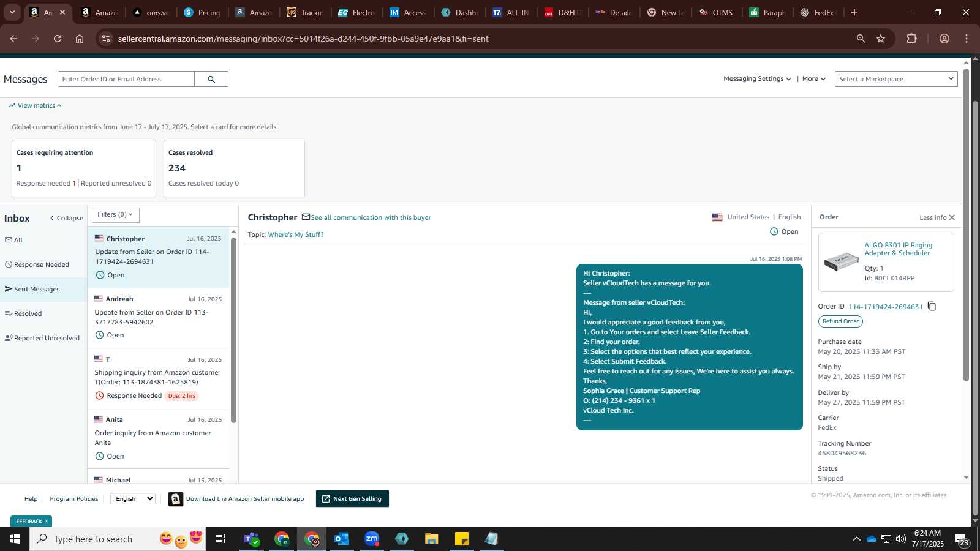Open File Explorer from taskbar

[x=432, y=539]
